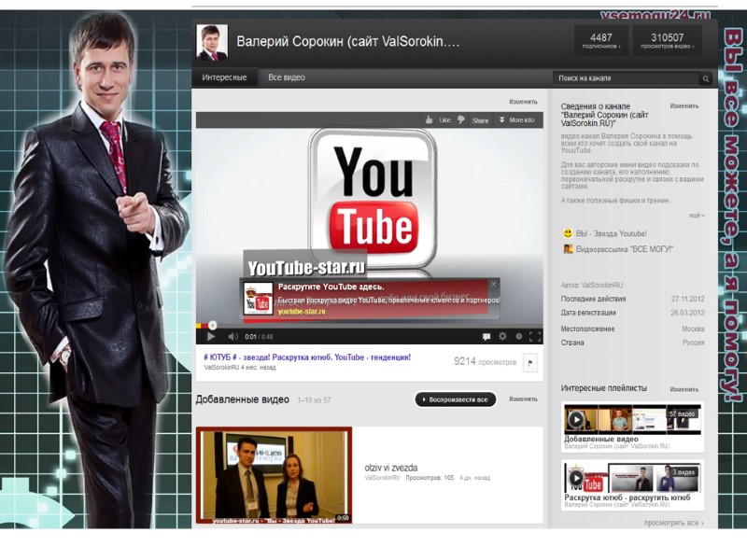Open the 310507 просмотров видео counter
Viewport: 747px width, 560px height.
click(667, 41)
